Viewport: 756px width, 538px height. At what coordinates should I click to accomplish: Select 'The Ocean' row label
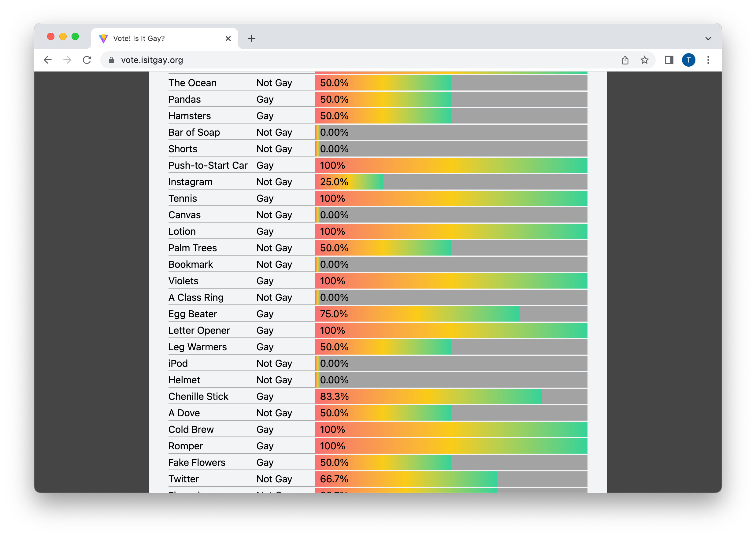(x=192, y=83)
